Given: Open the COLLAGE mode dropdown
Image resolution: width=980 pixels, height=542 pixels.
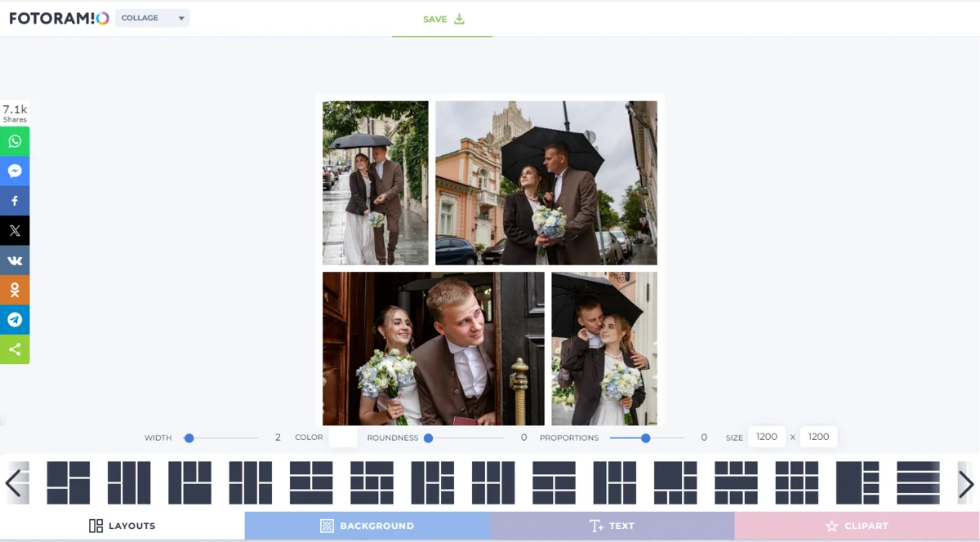Looking at the screenshot, I should [x=152, y=18].
